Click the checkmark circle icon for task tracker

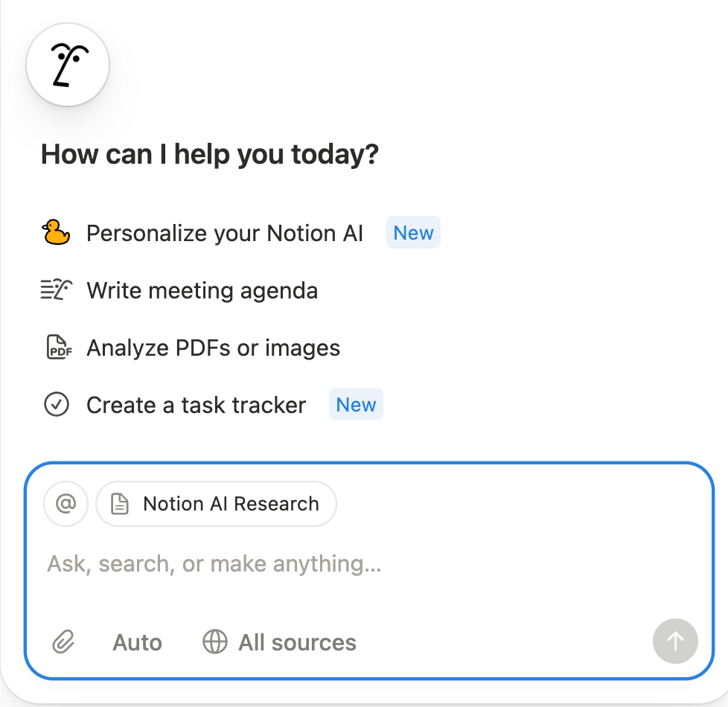(x=56, y=404)
